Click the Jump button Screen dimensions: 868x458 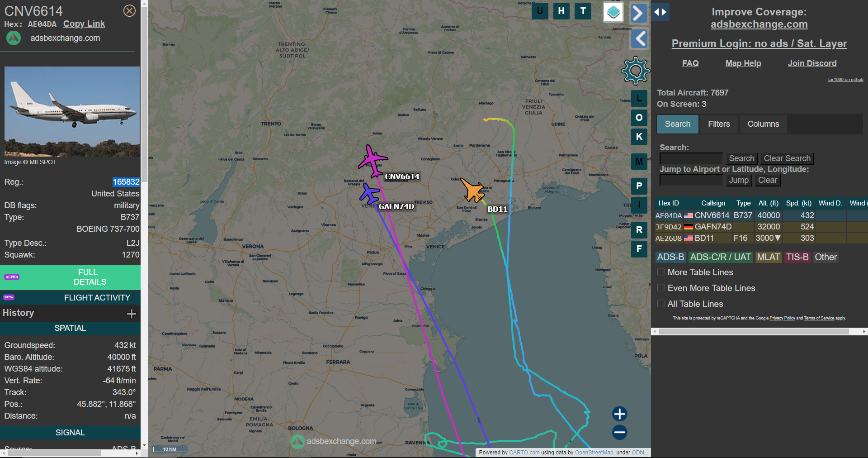point(739,180)
